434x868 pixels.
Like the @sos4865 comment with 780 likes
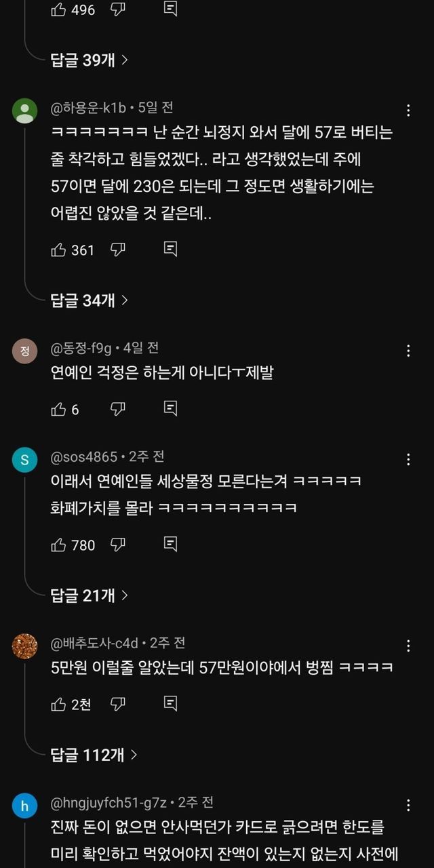pyautogui.click(x=59, y=545)
